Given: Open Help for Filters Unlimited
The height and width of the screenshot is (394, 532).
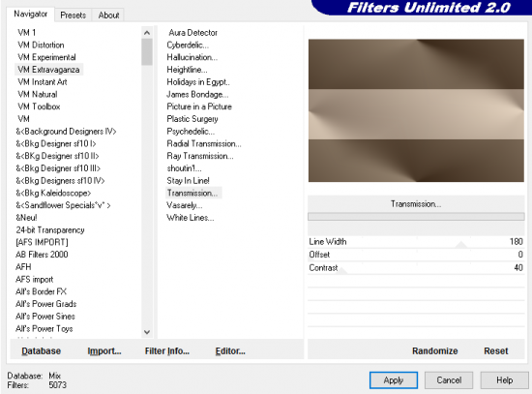Looking at the screenshot, I should (504, 380).
